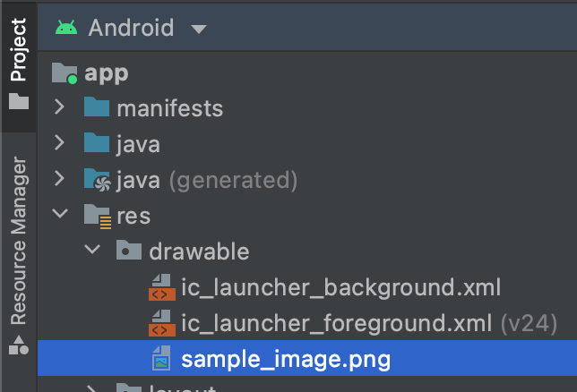Collapse the drawable folder

pos(93,251)
